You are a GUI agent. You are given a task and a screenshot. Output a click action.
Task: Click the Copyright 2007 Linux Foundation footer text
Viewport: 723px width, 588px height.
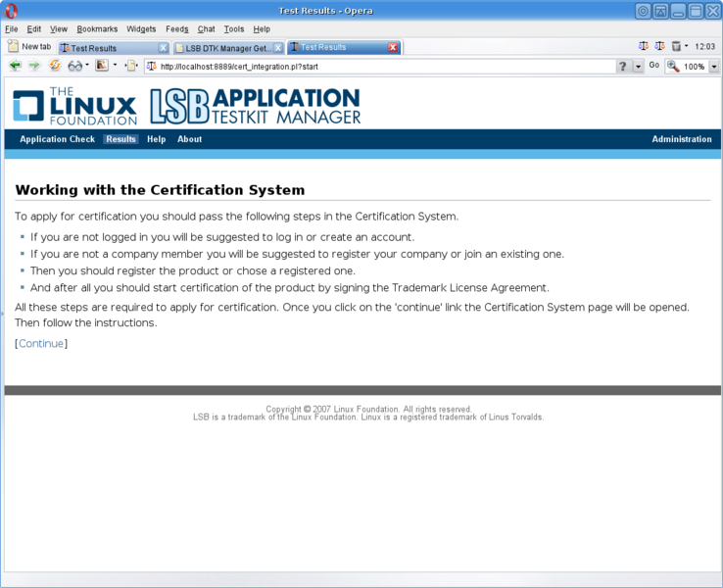click(x=369, y=409)
